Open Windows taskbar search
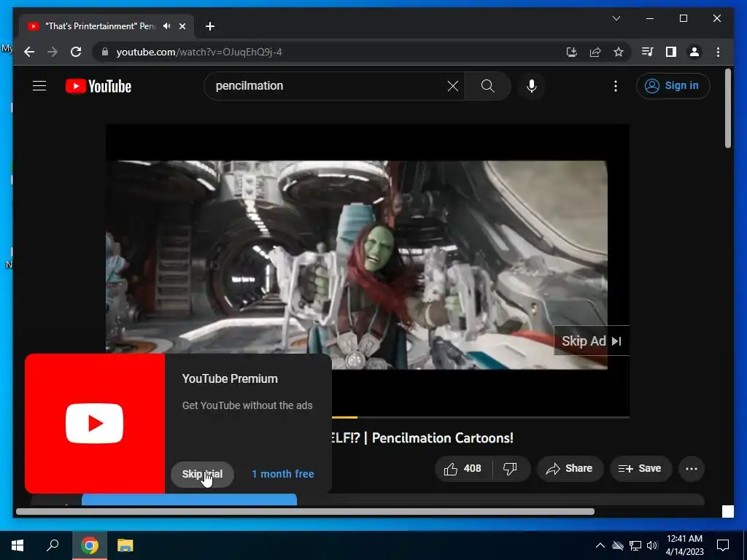This screenshot has height=560, width=747. pyautogui.click(x=53, y=545)
